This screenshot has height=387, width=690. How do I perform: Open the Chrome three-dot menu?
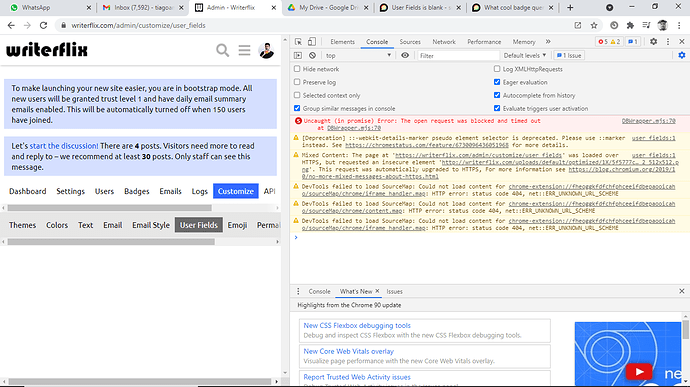[x=679, y=26]
